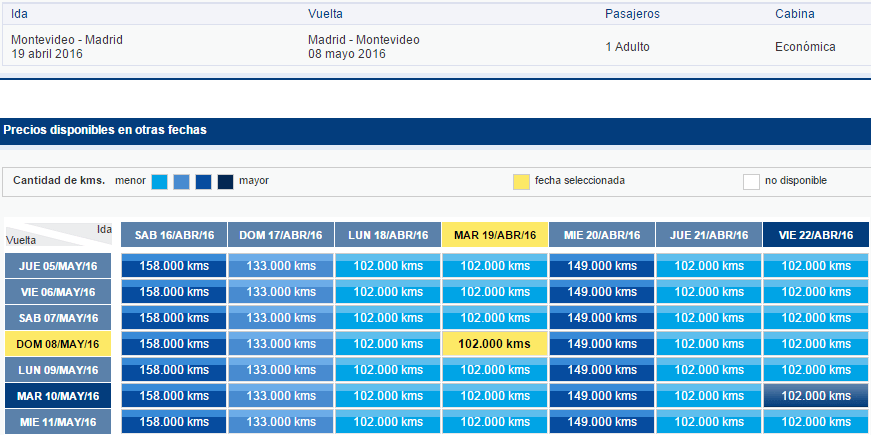The image size is (871, 435).
Task: Click the lightest blue 'menor' legend swatch
Action: 159,182
